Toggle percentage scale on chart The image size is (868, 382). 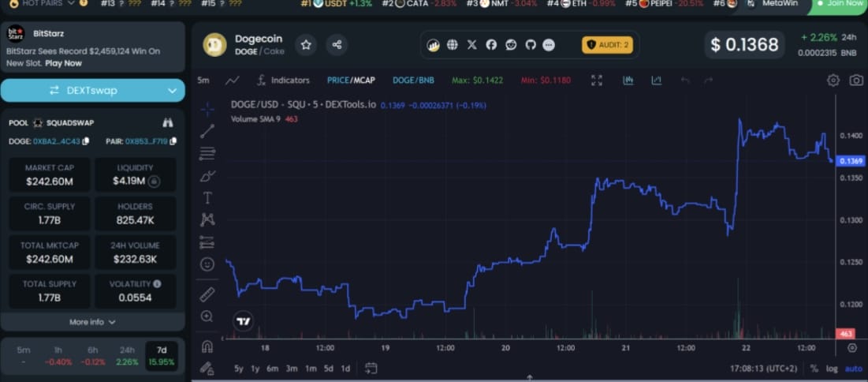pyautogui.click(x=814, y=368)
